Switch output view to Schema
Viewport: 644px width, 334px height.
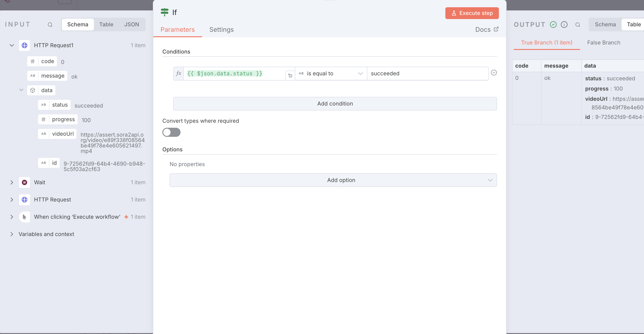[605, 25]
